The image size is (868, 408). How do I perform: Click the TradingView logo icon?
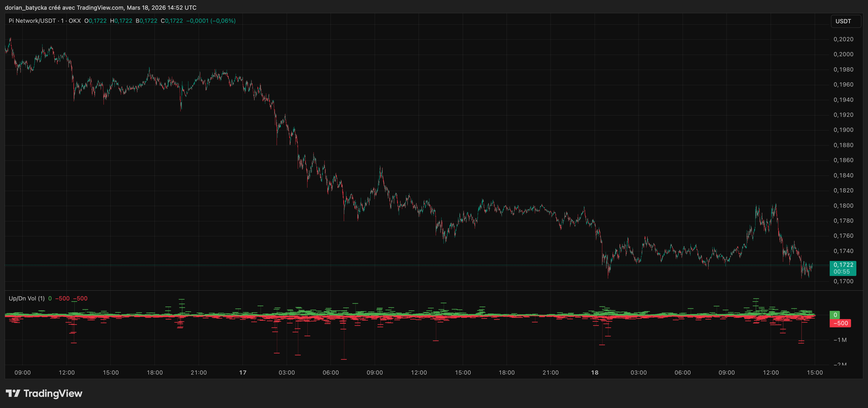tap(13, 393)
